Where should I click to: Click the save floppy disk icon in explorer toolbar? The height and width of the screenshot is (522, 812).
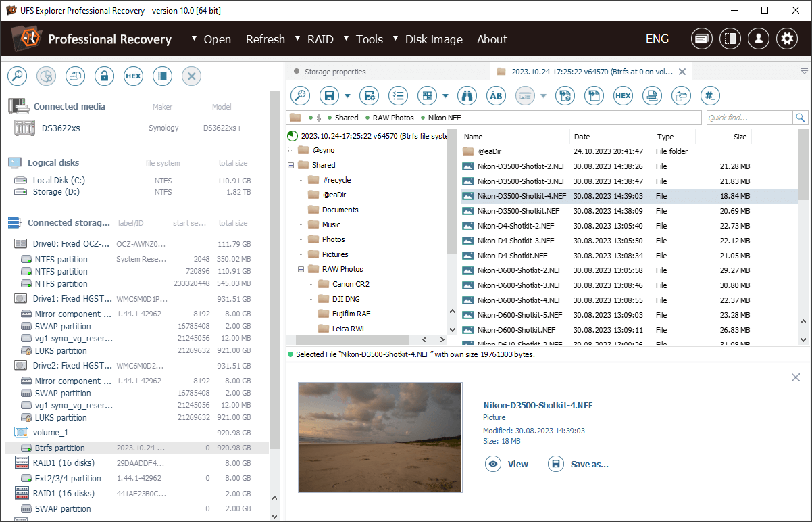coord(329,96)
